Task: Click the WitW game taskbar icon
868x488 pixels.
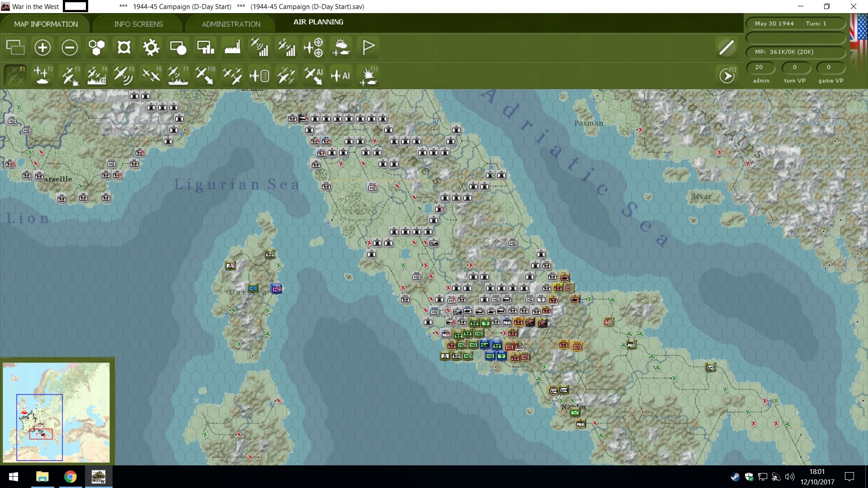Action: (98, 477)
